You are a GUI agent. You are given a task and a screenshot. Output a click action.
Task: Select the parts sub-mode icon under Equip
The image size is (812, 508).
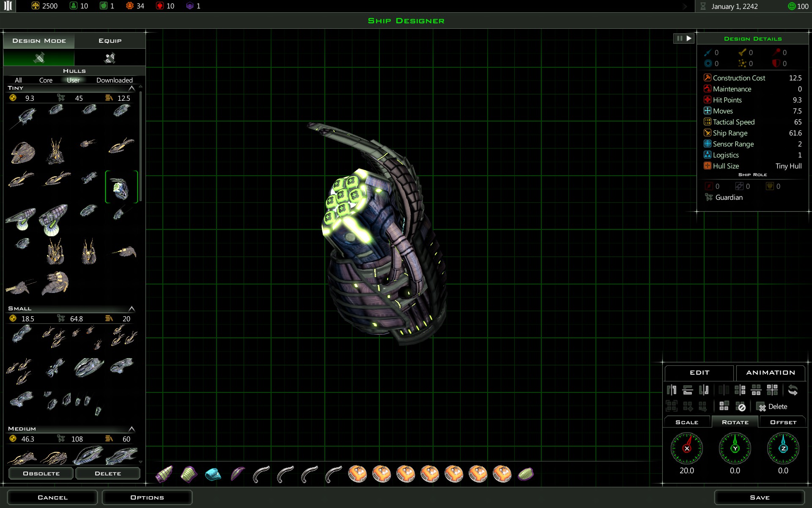110,58
